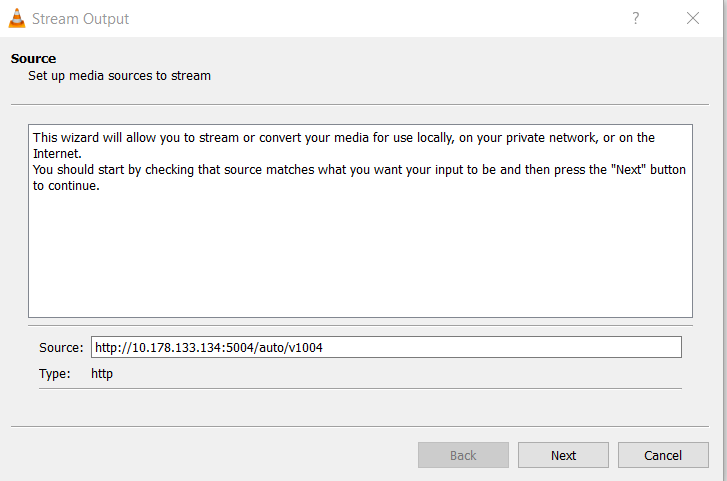Focus the Source URL input field

[x=386, y=347]
